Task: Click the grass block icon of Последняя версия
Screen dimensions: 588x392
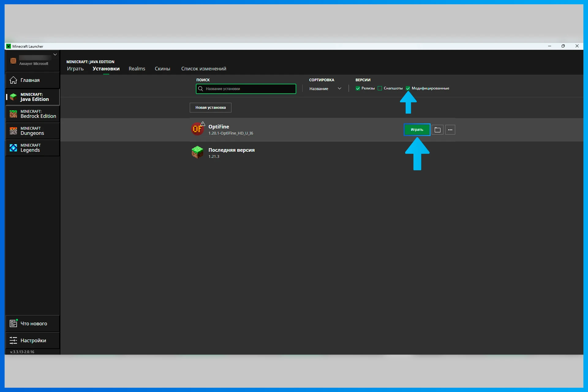Action: point(198,152)
